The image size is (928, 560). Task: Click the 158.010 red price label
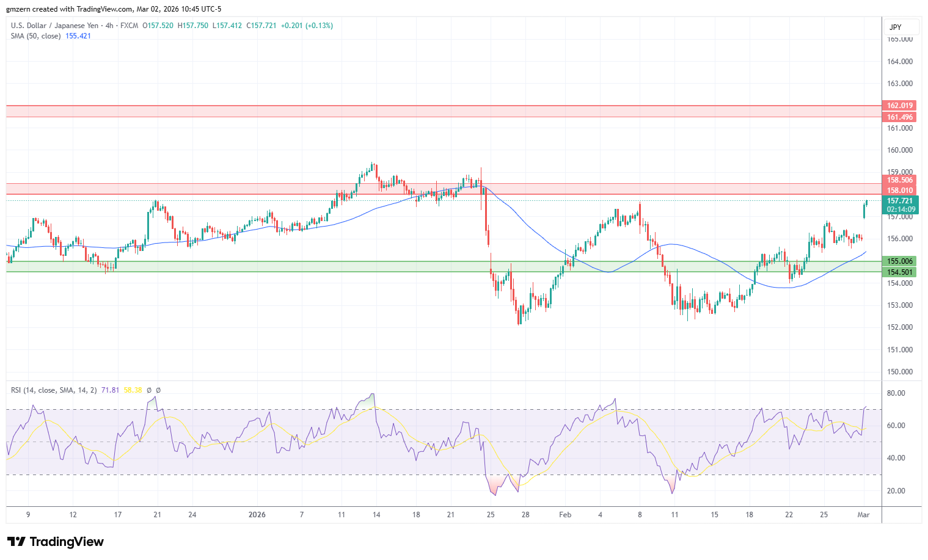pos(899,191)
